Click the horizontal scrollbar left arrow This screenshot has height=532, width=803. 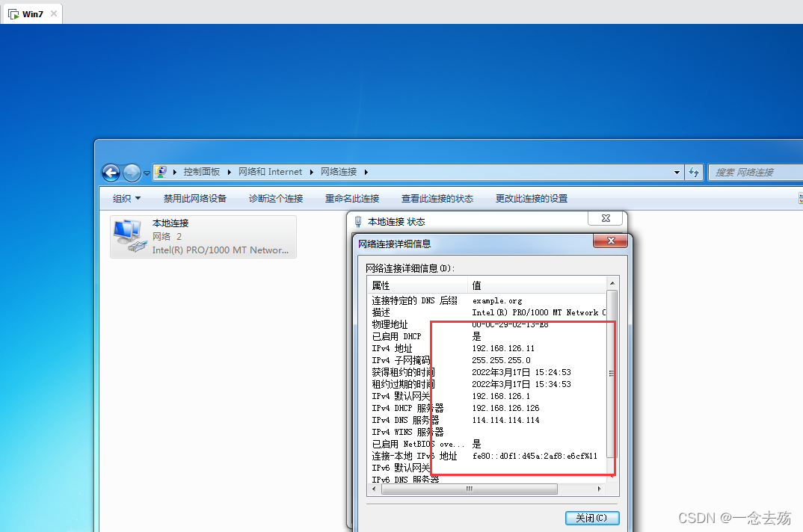click(x=374, y=489)
